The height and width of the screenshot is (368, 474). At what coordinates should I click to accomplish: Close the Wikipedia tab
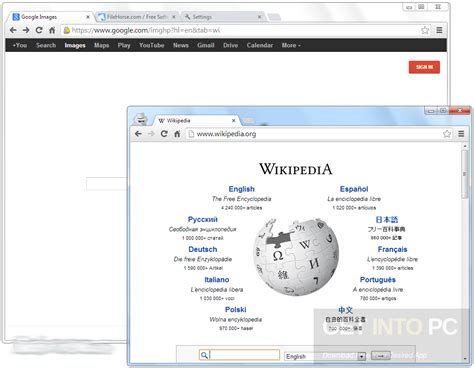tap(234, 121)
